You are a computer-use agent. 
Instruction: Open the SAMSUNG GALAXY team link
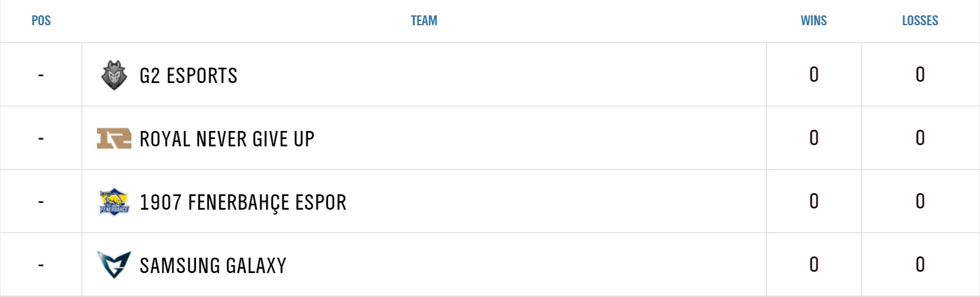[x=213, y=266]
